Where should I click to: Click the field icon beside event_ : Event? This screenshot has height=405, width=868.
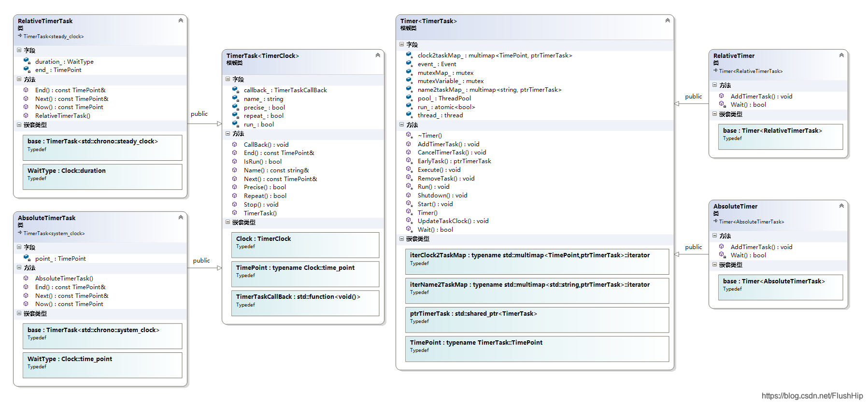pos(410,64)
